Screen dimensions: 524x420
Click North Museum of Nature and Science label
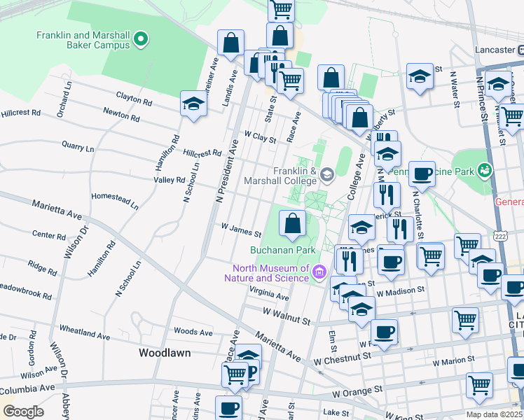[x=267, y=273]
